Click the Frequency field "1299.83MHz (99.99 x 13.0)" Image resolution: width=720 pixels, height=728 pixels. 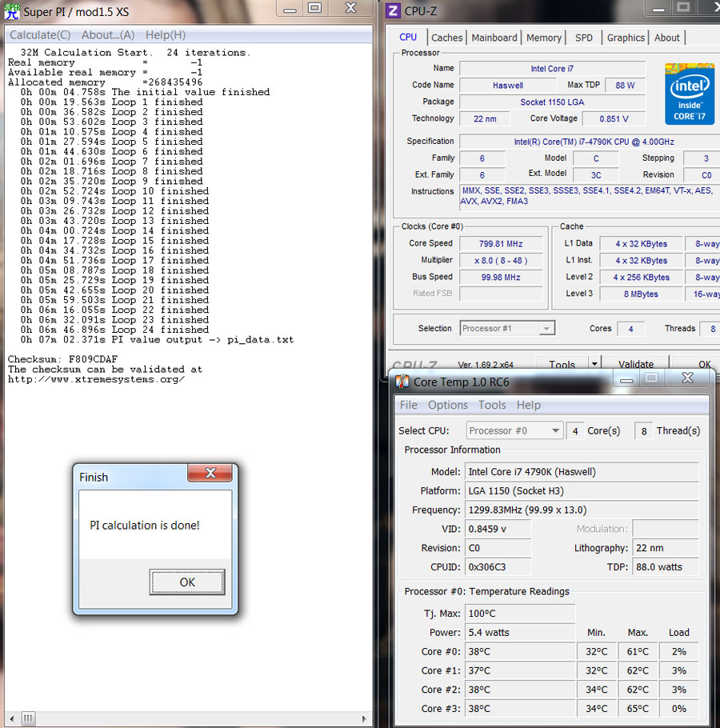point(582,510)
